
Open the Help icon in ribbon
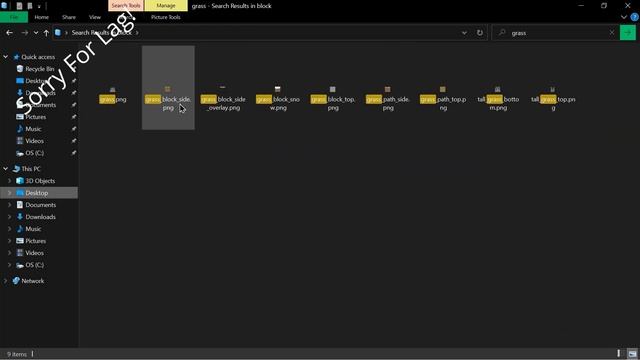pyautogui.click(x=634, y=17)
